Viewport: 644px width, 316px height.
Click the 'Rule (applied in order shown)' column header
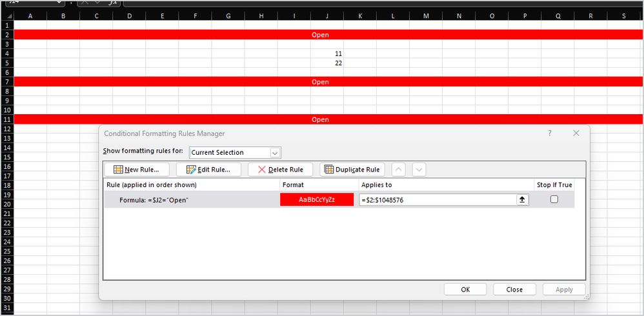pyautogui.click(x=192, y=185)
